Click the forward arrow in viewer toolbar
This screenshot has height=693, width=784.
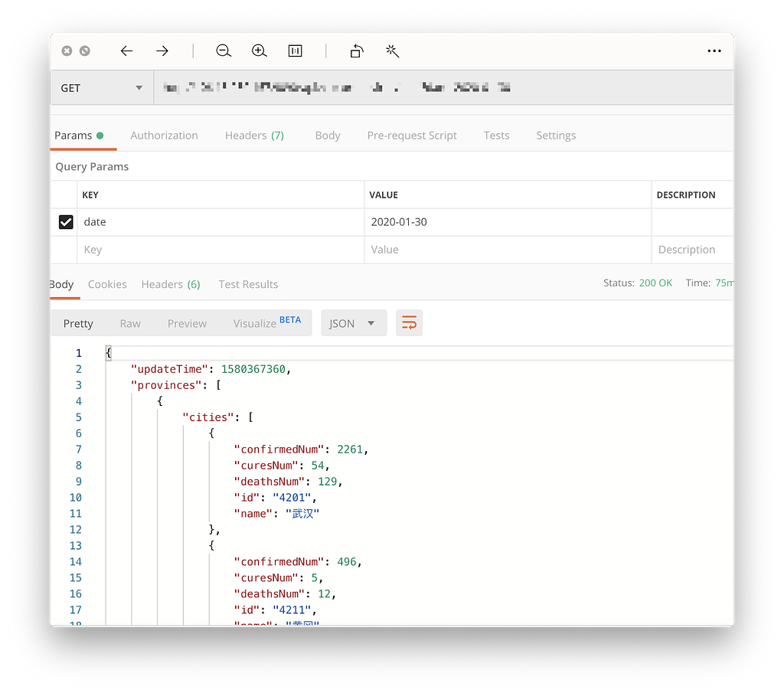[162, 51]
